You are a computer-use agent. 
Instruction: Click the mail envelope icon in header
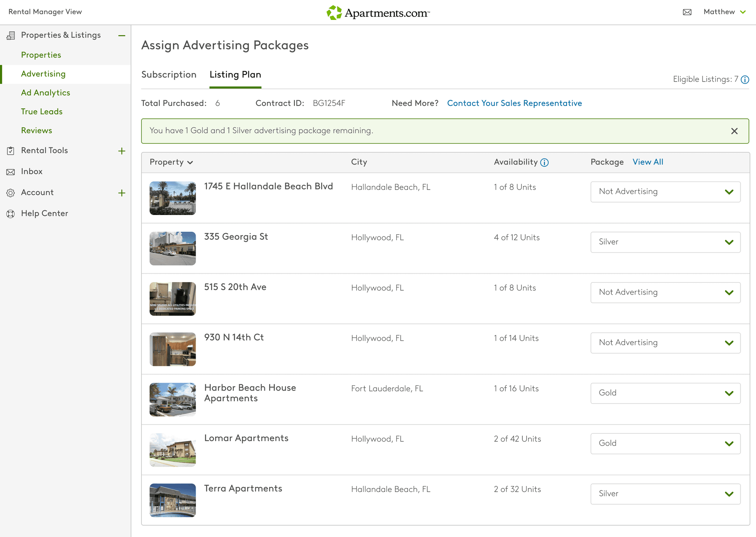click(687, 12)
